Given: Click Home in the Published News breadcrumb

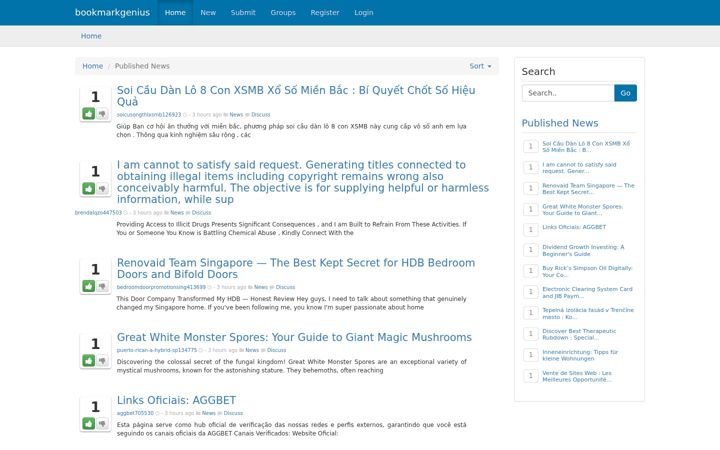Looking at the screenshot, I should coord(93,66).
